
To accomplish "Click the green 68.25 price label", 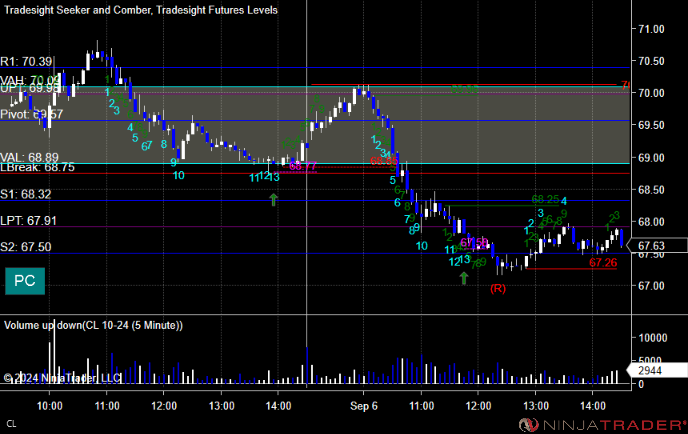I will (x=545, y=199).
